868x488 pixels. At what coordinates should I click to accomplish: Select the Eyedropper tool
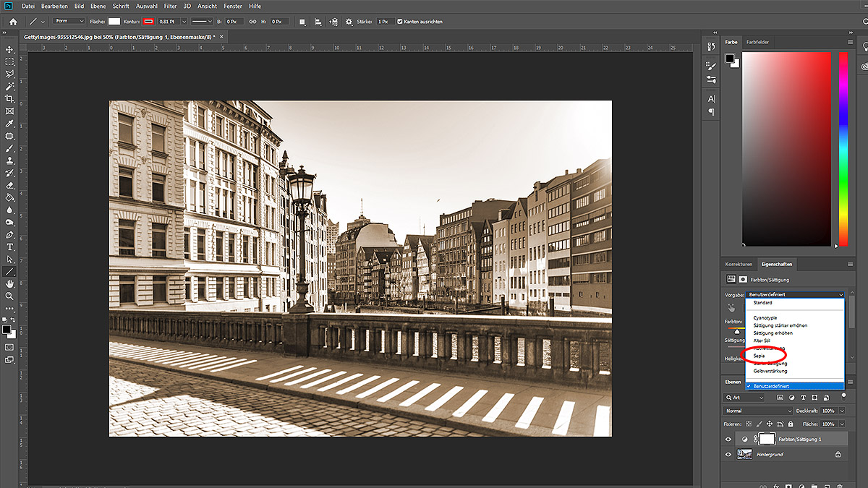tap(9, 124)
